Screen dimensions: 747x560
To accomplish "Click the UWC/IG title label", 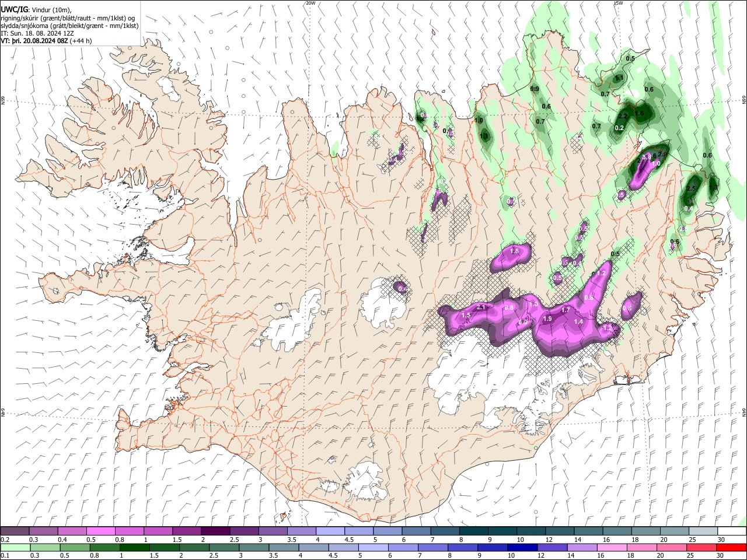I will point(14,10).
